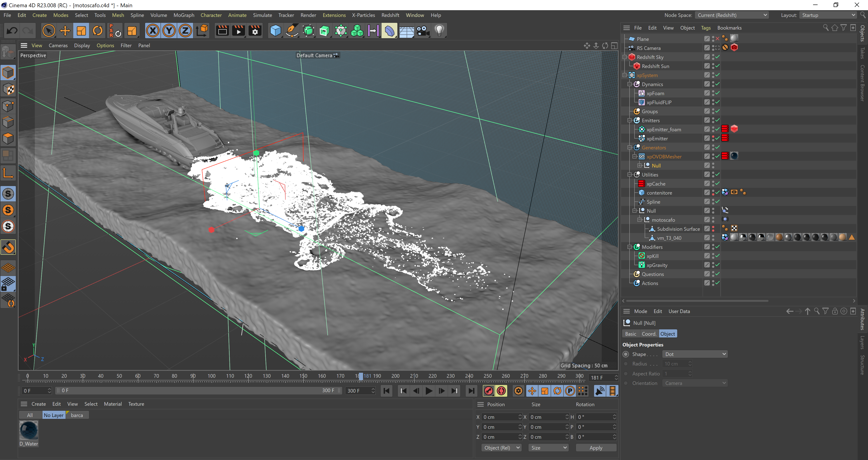
Task: Toggle X axis lock
Action: 153,31
